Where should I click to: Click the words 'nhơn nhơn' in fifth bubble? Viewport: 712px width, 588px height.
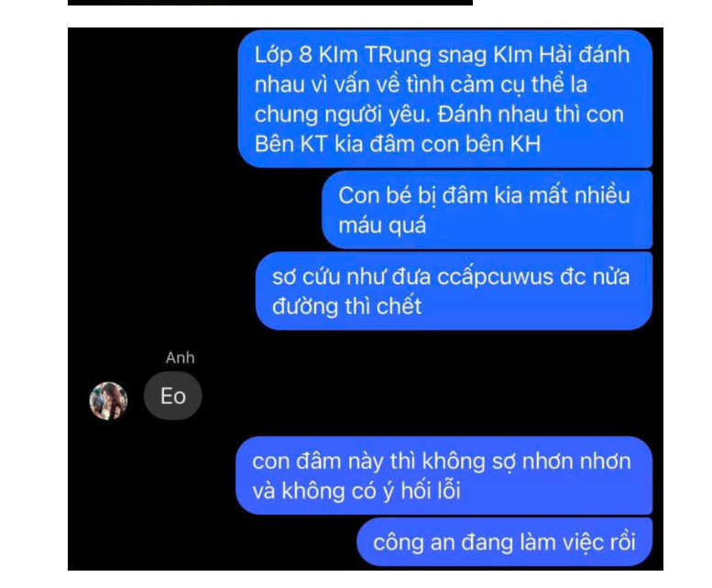[x=576, y=462]
